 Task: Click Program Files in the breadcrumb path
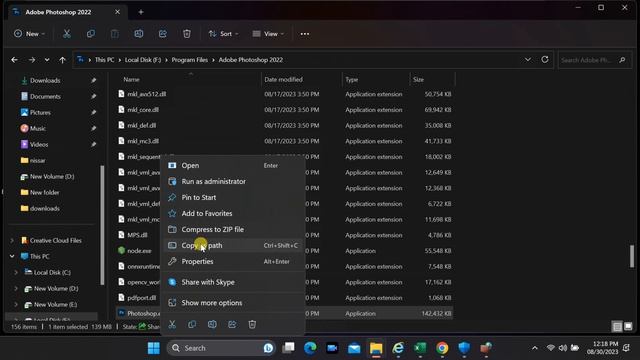[x=189, y=60]
